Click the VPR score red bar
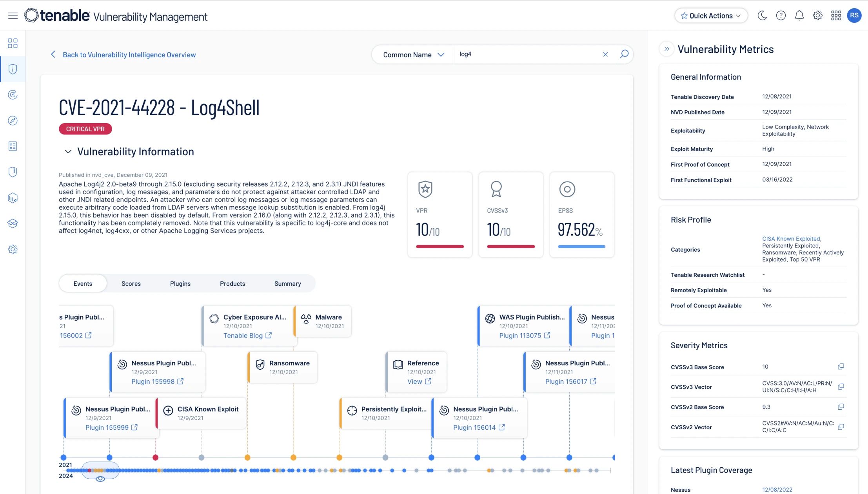Screen dimensions: 868x494 [x=440, y=247]
